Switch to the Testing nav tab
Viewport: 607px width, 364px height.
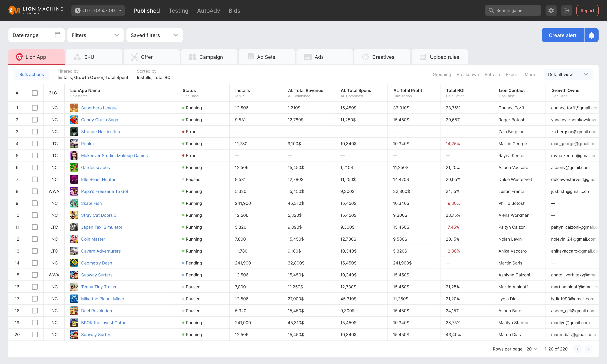pyautogui.click(x=178, y=11)
